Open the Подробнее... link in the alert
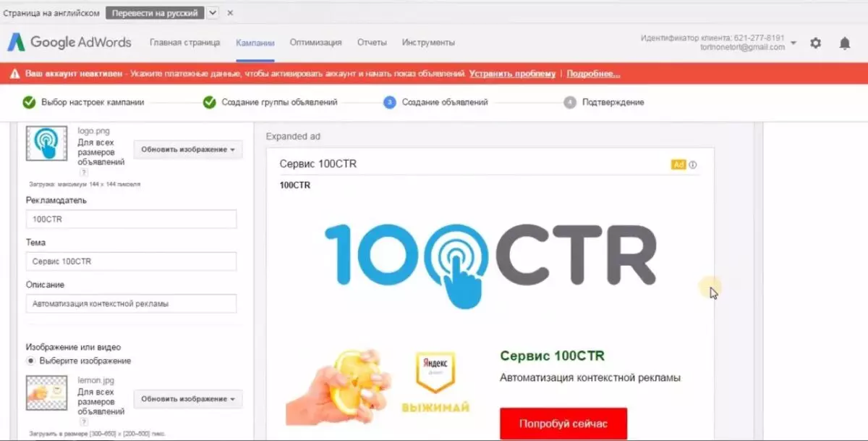The height and width of the screenshot is (441, 868). click(593, 74)
